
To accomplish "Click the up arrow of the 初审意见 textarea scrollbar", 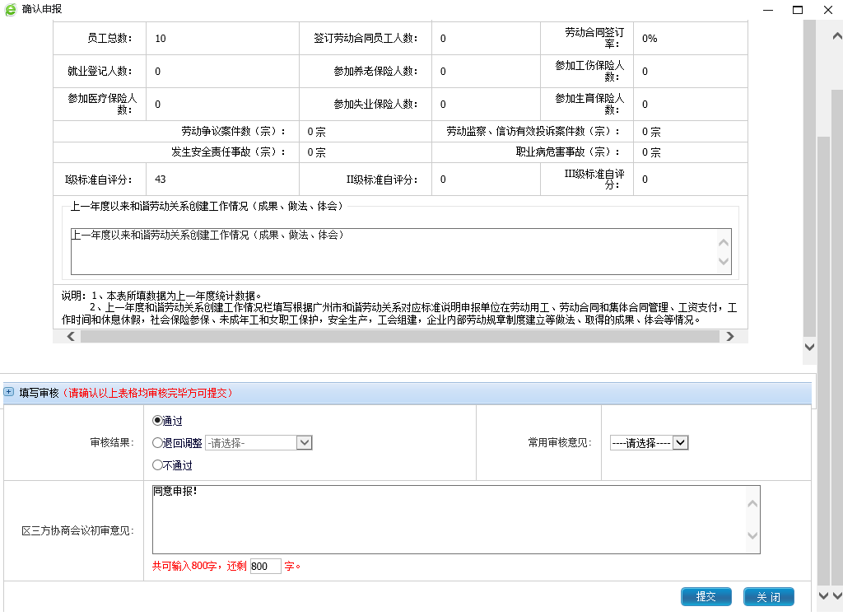I will click(x=752, y=504).
